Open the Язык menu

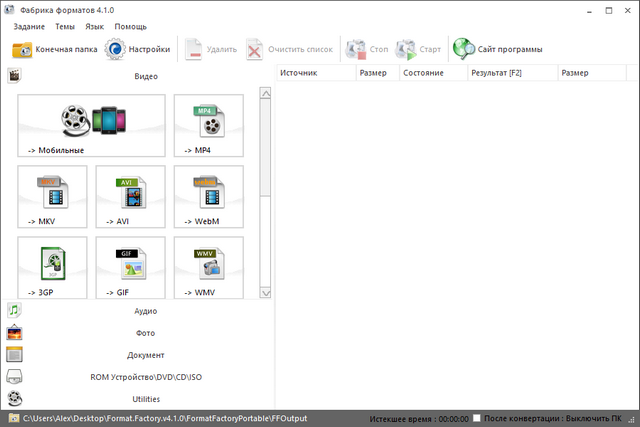pos(95,25)
